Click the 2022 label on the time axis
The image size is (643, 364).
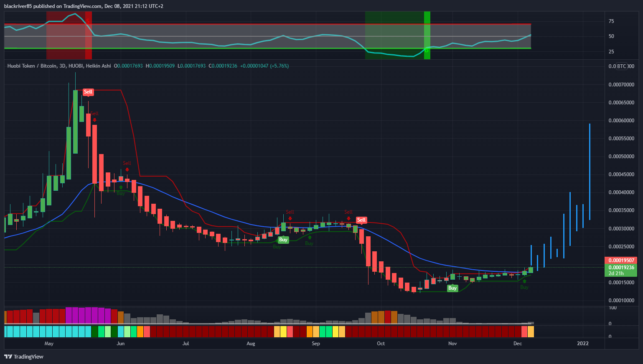click(583, 344)
